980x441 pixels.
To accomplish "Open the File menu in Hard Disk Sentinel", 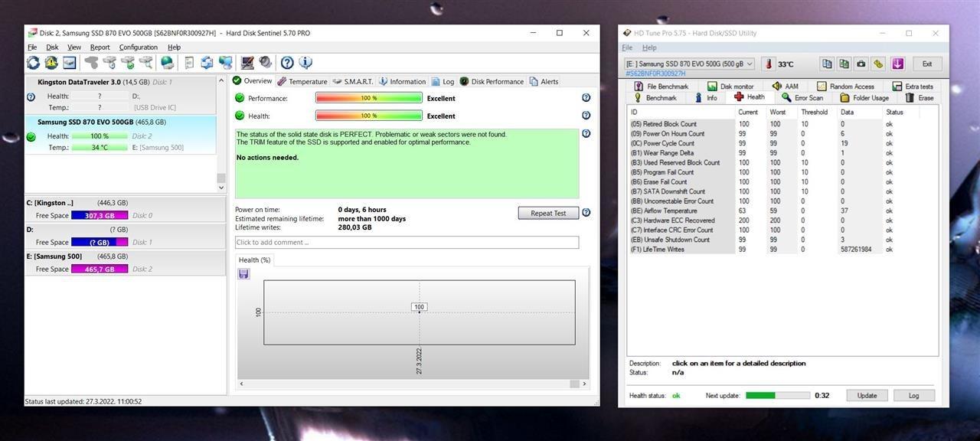I will [32, 47].
